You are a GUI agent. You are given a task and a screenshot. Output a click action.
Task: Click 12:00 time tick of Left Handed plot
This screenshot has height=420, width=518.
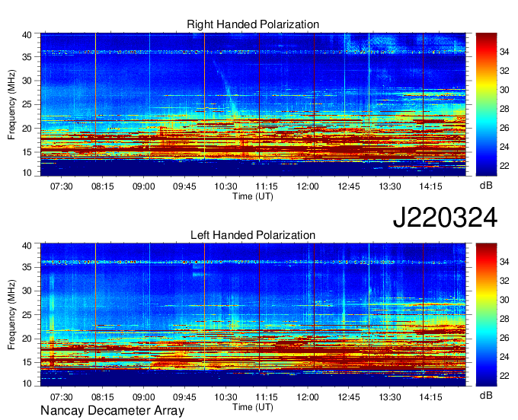308,396
